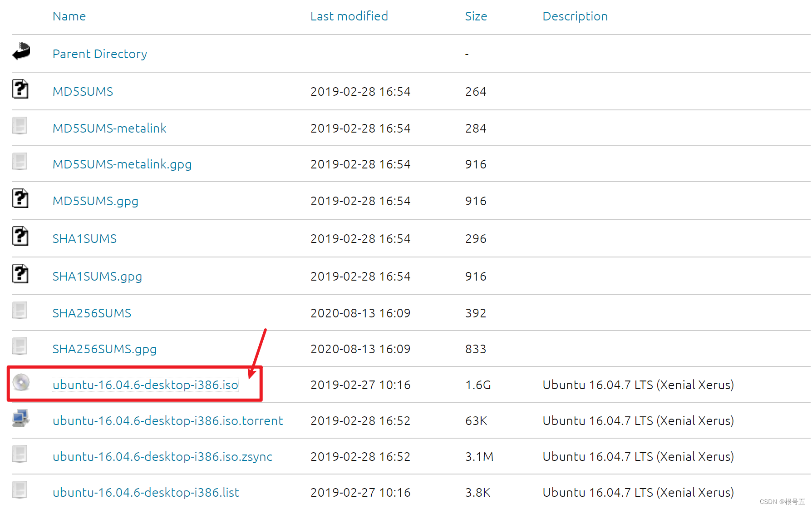Click the file icon beside MD5SUMS-metalink

[x=20, y=126]
